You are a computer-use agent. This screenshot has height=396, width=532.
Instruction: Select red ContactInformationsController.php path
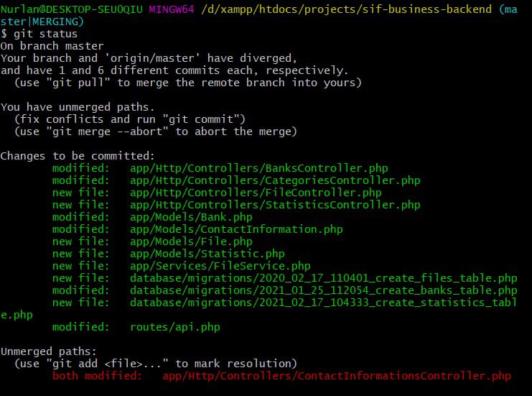pyautogui.click(x=337, y=376)
